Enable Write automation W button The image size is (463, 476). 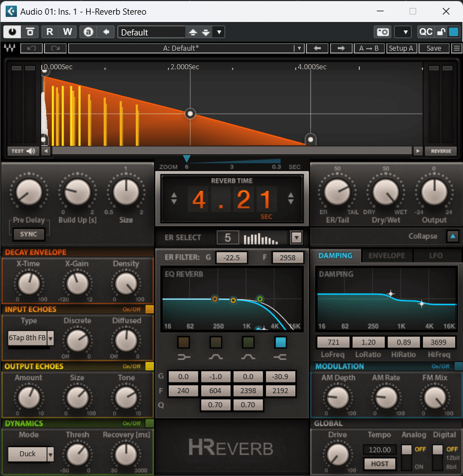(x=68, y=32)
